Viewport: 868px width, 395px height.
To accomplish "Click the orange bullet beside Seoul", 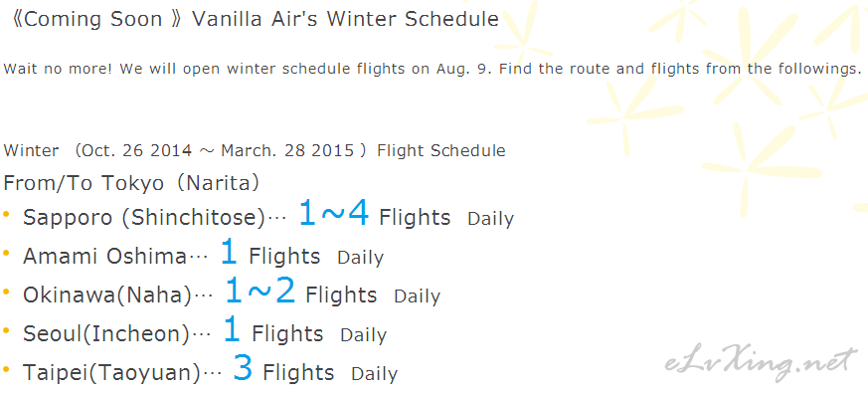I will click(x=7, y=330).
